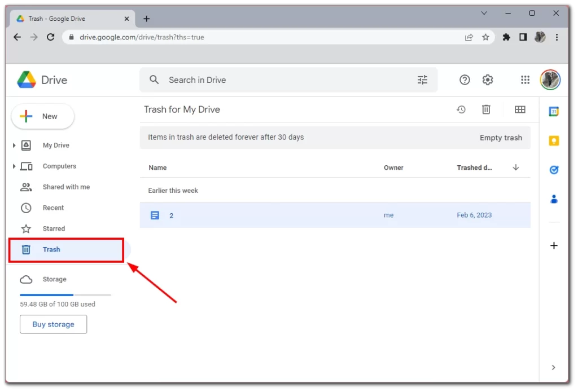Click the restore from trash icon
This screenshot has height=392, width=578.
pyautogui.click(x=461, y=109)
